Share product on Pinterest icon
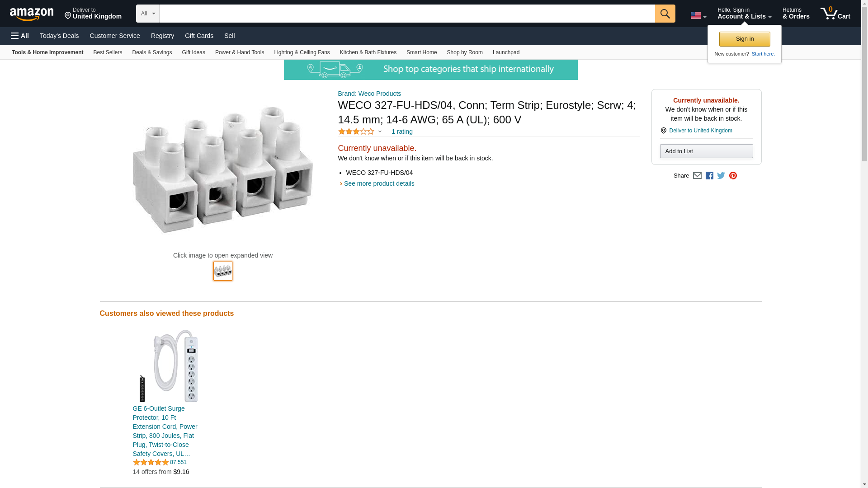 pyautogui.click(x=733, y=176)
